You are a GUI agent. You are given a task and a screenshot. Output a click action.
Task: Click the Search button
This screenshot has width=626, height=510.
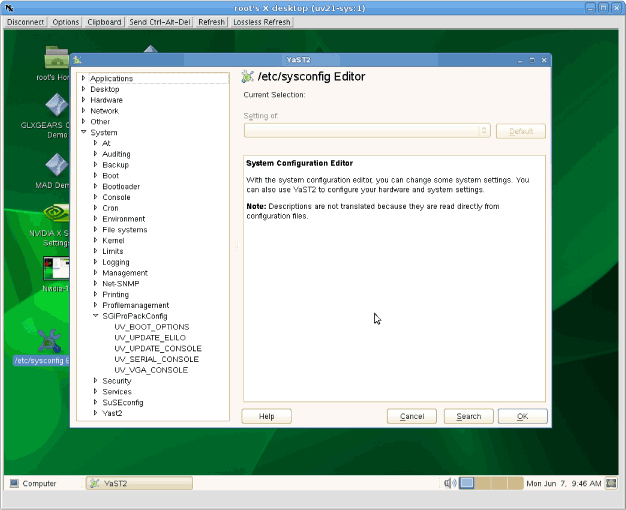click(x=469, y=416)
